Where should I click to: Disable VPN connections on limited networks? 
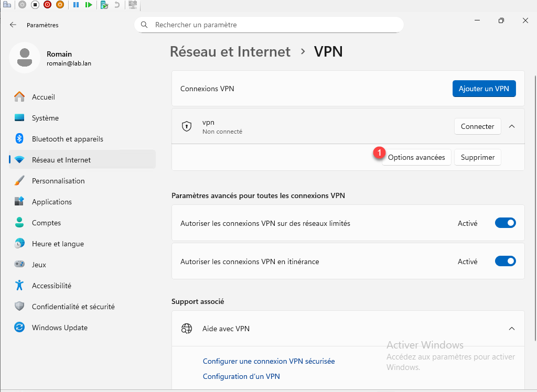[x=505, y=223]
